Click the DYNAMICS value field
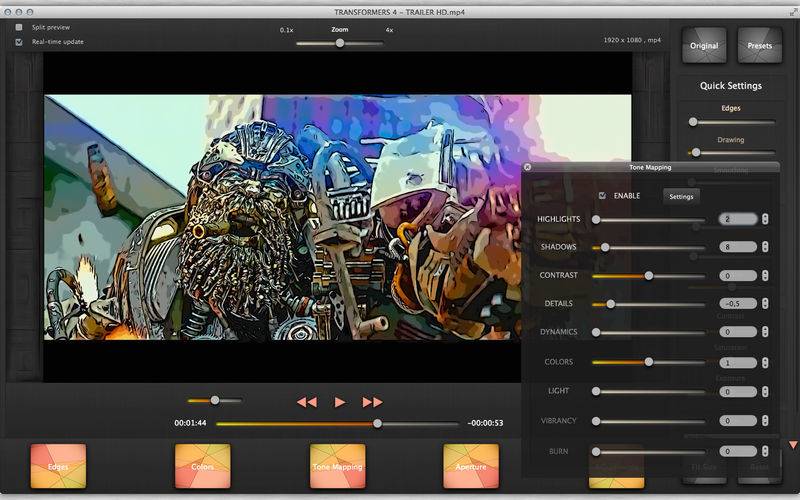This screenshot has height=500, width=800. (738, 332)
